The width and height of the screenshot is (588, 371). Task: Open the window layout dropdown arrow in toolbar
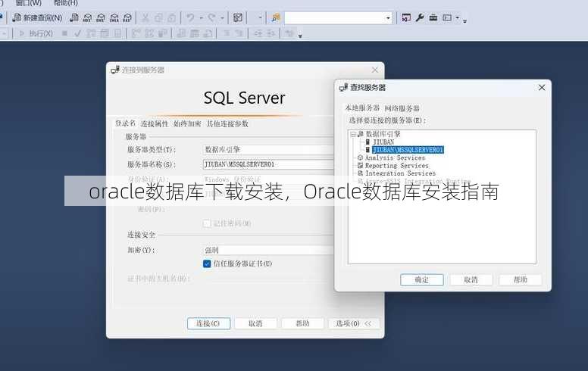click(x=457, y=17)
